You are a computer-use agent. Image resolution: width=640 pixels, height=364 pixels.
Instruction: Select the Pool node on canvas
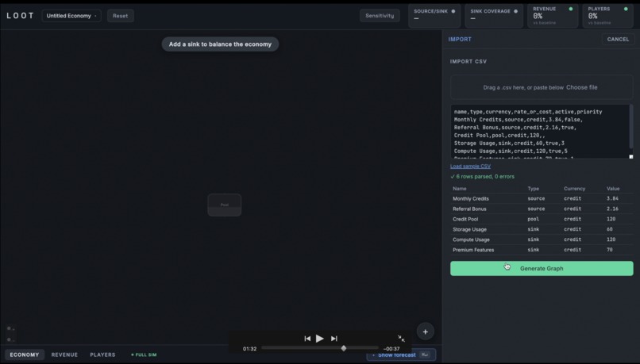point(225,205)
